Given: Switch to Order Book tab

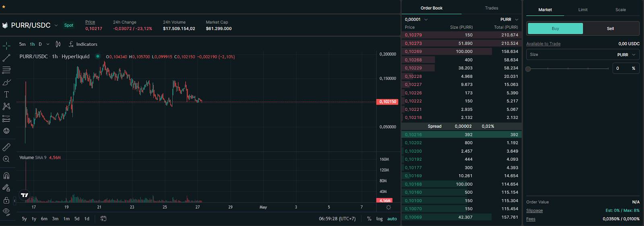Looking at the screenshot, I should click(431, 8).
